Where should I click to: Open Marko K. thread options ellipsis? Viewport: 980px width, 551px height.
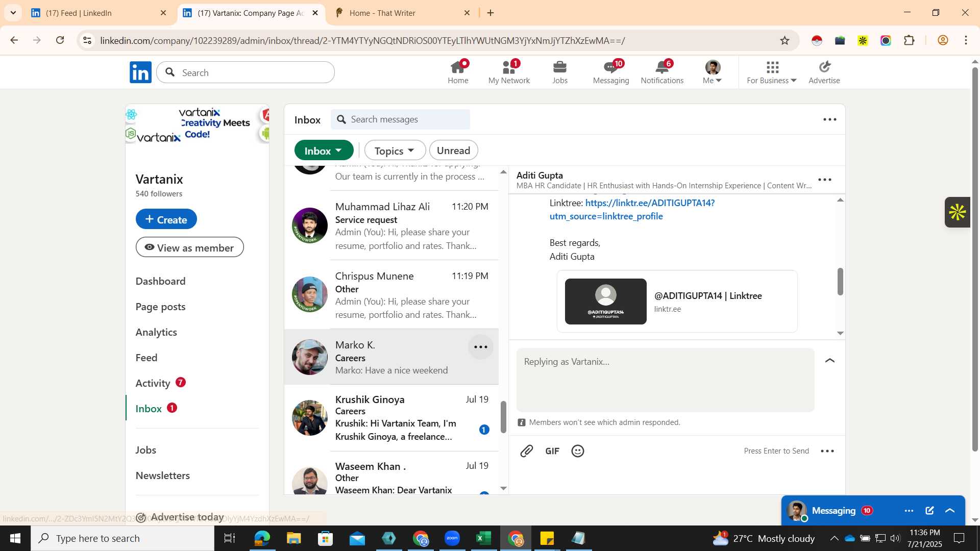[x=481, y=347]
